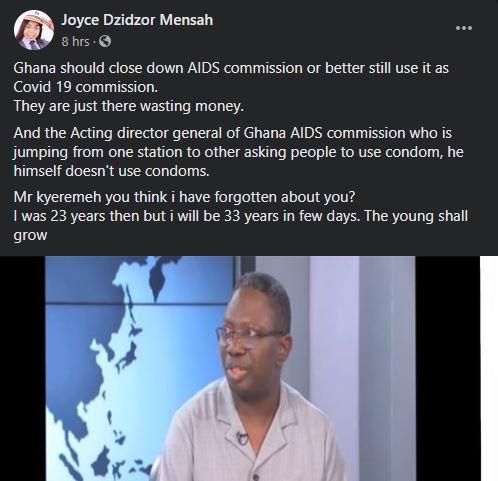This screenshot has height=481, width=498.
Task: Click the text 'himself doesn't use condoms.'
Action: pyautogui.click(x=111, y=171)
